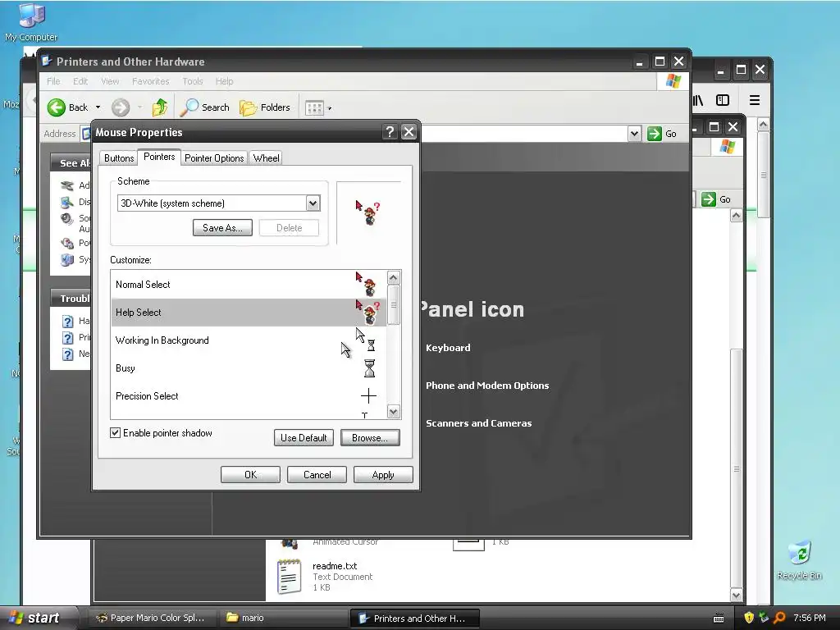Open the Favorites menu

151,81
